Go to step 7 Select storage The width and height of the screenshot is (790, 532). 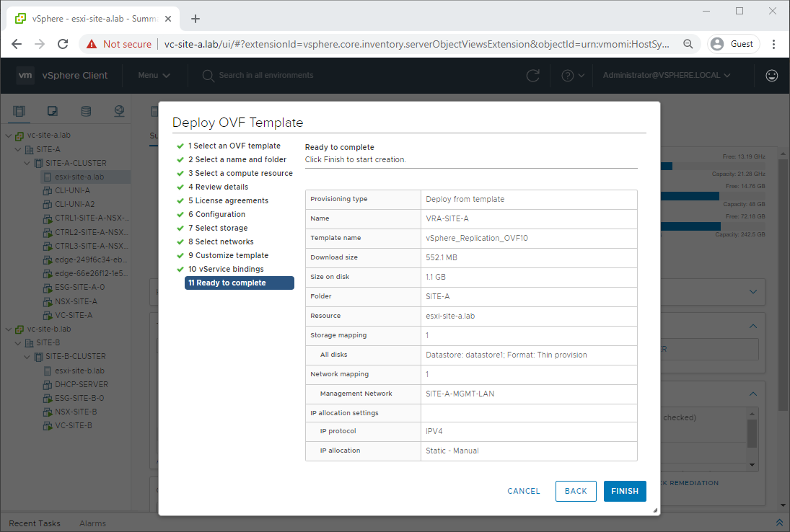(218, 228)
